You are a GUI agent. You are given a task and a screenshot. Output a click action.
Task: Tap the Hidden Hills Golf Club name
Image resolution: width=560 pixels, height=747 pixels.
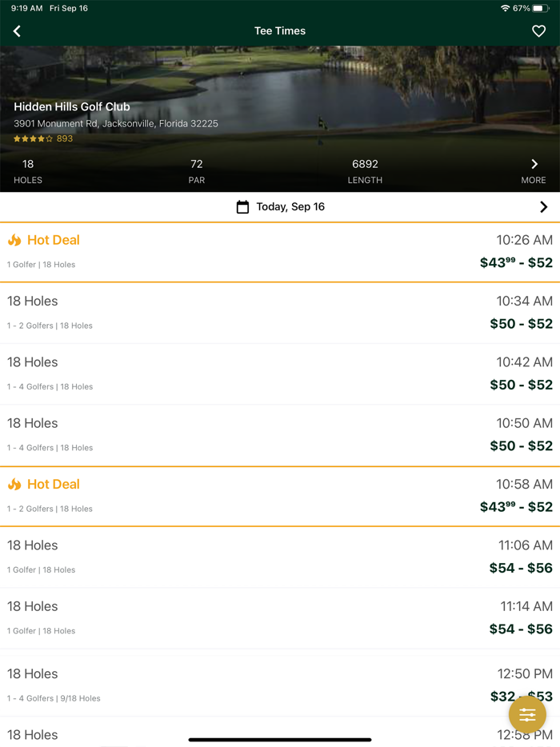tap(72, 107)
